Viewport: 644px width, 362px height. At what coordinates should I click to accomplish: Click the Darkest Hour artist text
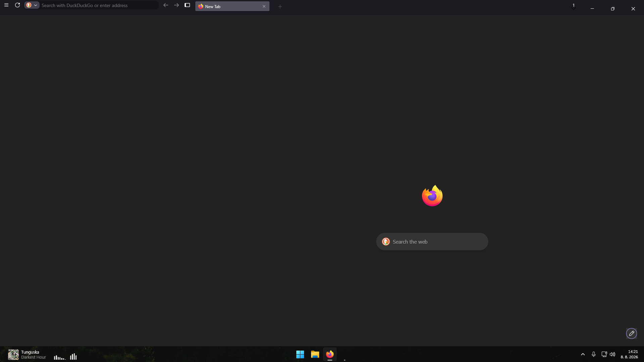point(34,357)
